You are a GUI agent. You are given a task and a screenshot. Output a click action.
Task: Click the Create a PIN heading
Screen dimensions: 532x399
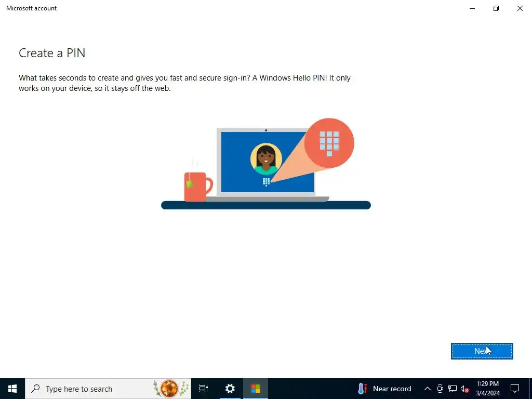[52, 53]
